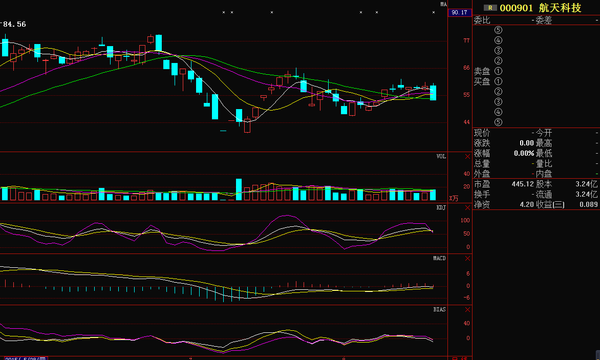Close the BIAS indicator panel
The image size is (600, 360).
click(467, 310)
